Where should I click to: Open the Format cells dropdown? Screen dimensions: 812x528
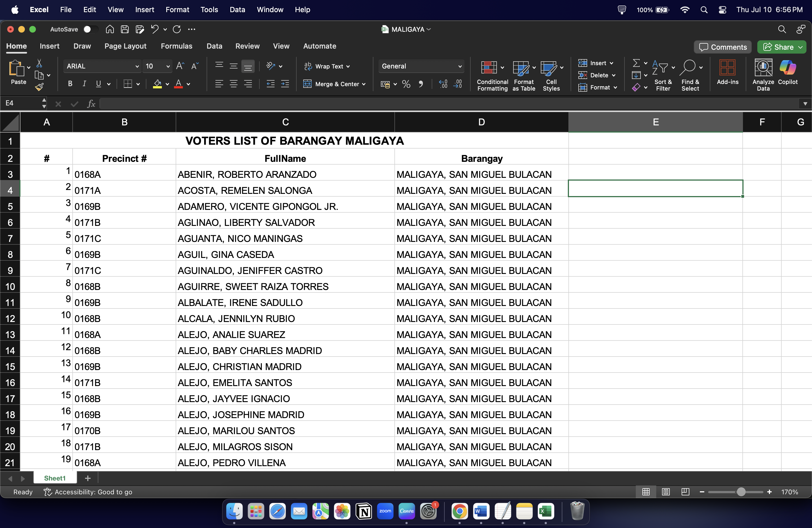coord(598,88)
